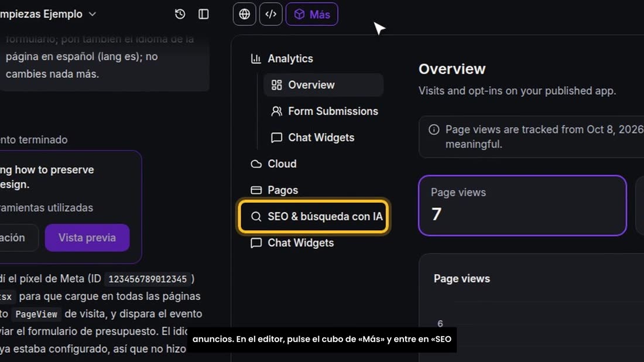Click the Pagos credit card icon

point(256,190)
